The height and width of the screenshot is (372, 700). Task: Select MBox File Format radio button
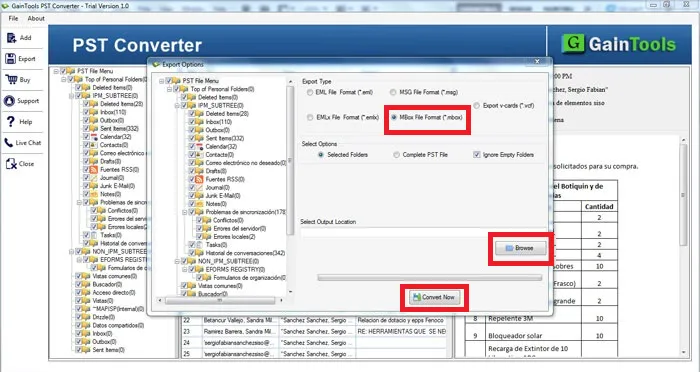394,117
